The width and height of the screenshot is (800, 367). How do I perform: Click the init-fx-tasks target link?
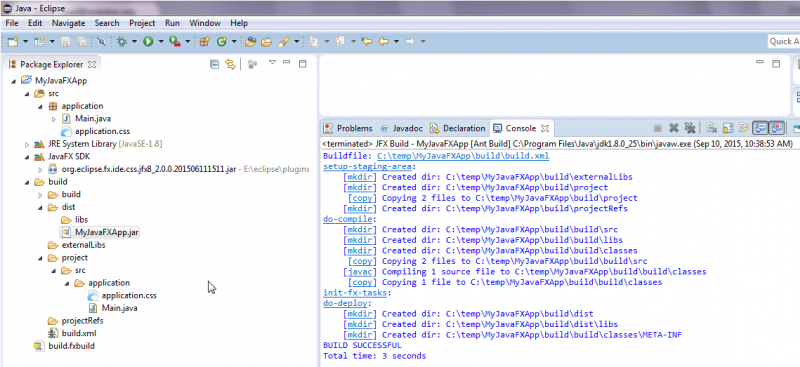click(355, 292)
